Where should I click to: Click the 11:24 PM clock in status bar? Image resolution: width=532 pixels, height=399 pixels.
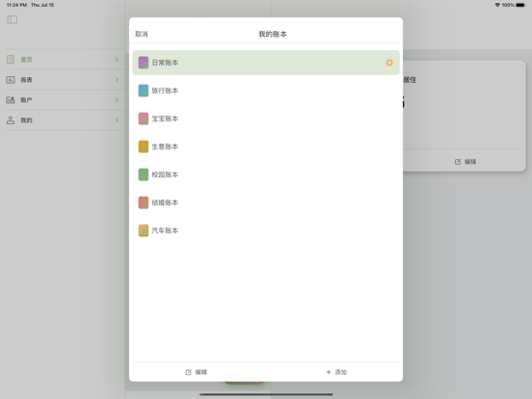(x=16, y=5)
